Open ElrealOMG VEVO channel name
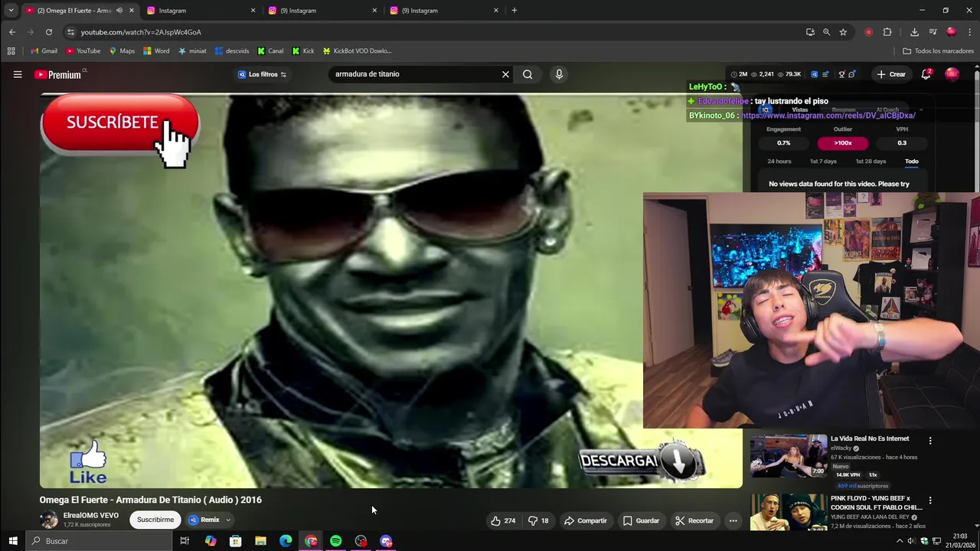The height and width of the screenshot is (551, 980). click(x=90, y=516)
